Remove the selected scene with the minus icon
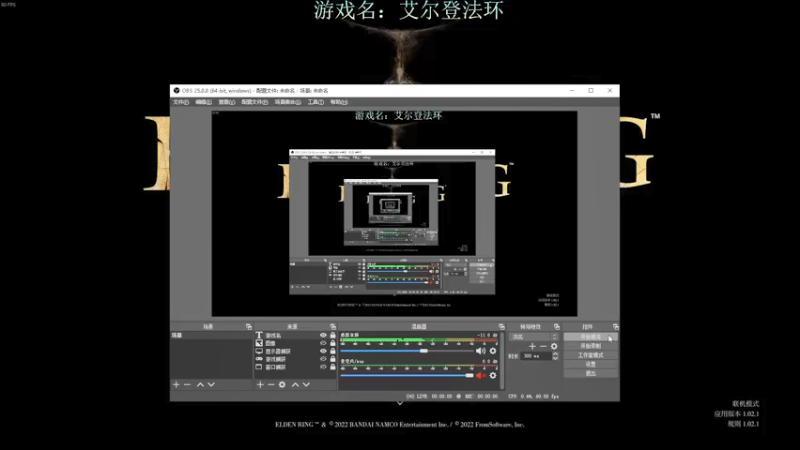This screenshot has height=450, width=800. 187,385
